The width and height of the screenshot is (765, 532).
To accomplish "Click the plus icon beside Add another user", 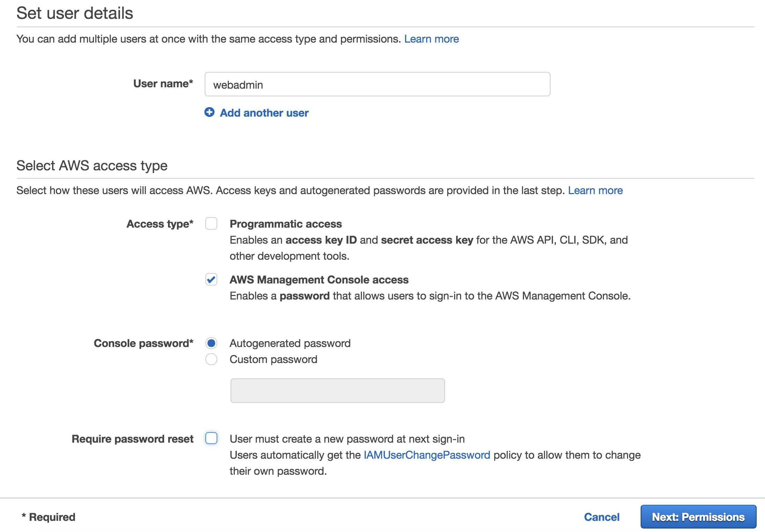I will point(209,112).
